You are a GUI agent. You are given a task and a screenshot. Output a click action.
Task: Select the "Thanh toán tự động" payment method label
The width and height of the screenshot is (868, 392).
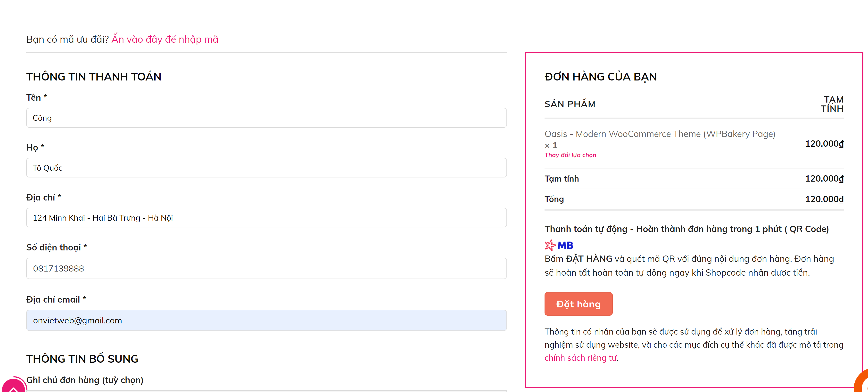click(x=686, y=229)
